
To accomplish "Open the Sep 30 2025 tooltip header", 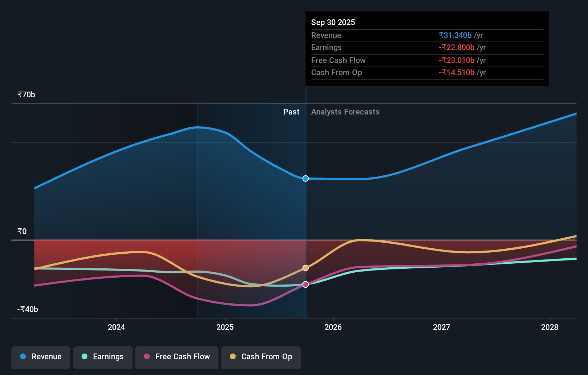I will 333,22.
